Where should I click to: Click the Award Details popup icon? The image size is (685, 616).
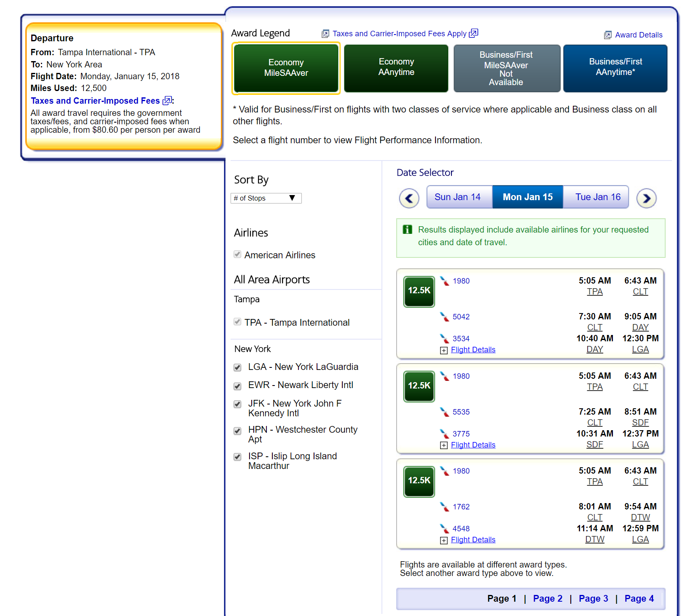point(607,35)
